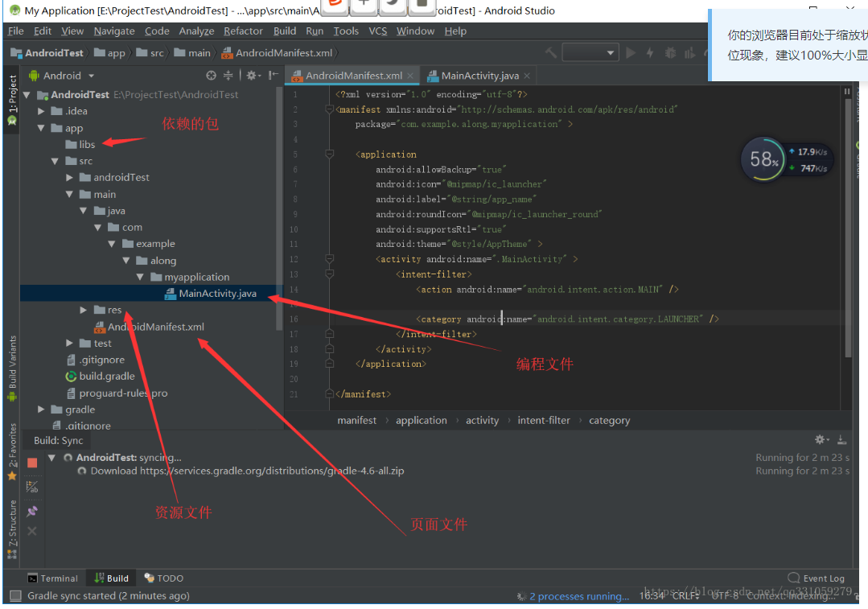Stop the Gradle sync with the red stop button
This screenshot has width=868, height=609.
[x=32, y=463]
